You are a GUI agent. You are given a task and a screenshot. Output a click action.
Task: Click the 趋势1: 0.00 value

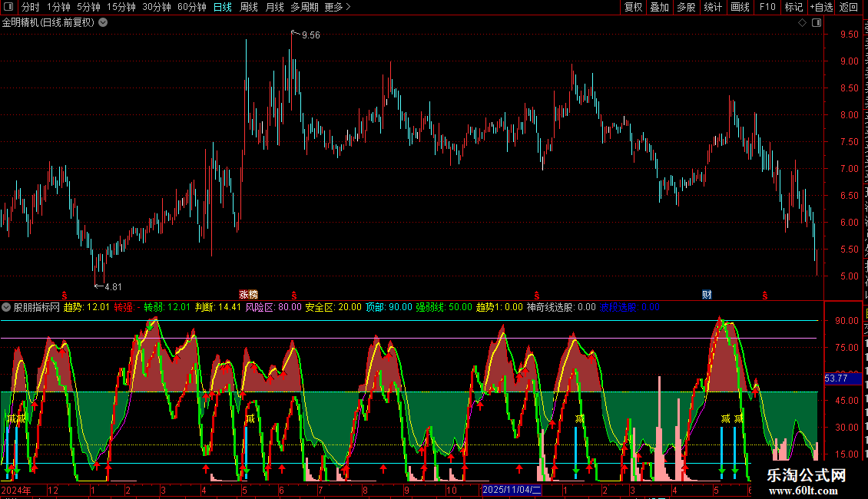(499, 307)
